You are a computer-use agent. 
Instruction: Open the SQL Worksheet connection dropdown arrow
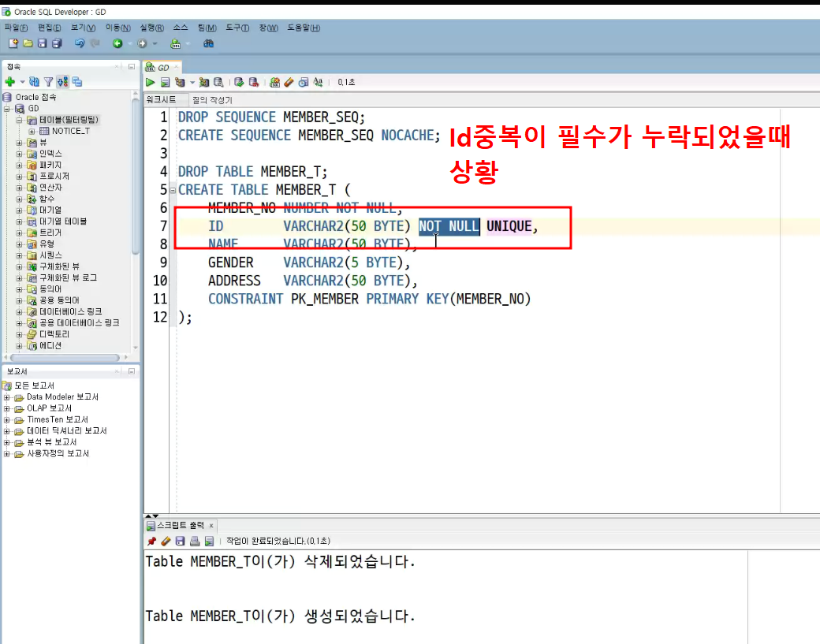(187, 43)
